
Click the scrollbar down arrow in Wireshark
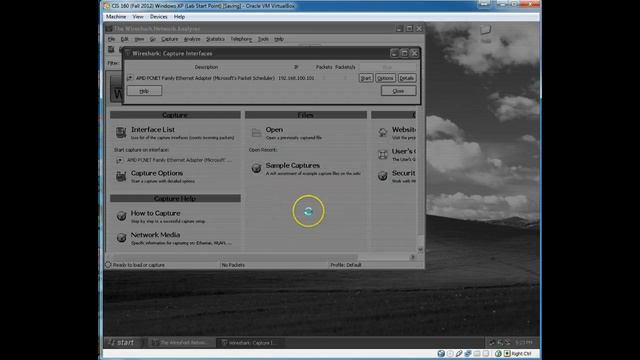[420, 249]
